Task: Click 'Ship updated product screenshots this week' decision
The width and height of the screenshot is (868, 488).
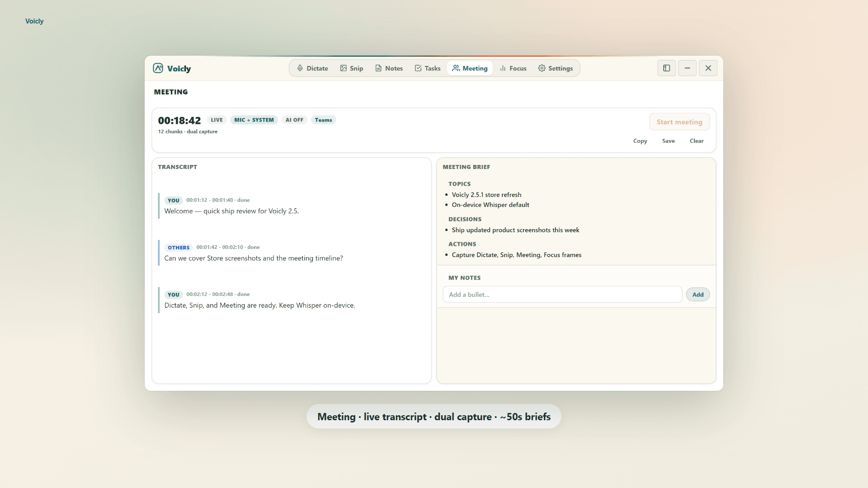Action: click(x=515, y=230)
